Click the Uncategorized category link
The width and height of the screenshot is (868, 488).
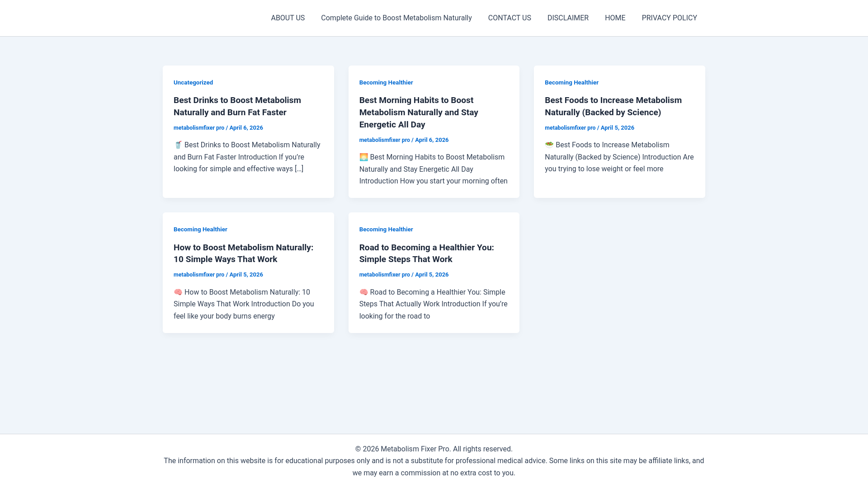click(x=193, y=82)
